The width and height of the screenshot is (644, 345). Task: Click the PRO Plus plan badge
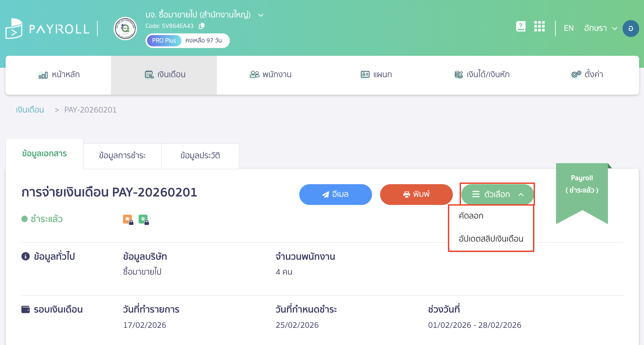click(x=164, y=40)
